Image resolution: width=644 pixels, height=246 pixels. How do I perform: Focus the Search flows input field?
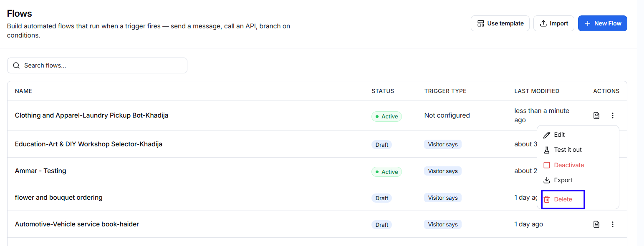tap(97, 65)
